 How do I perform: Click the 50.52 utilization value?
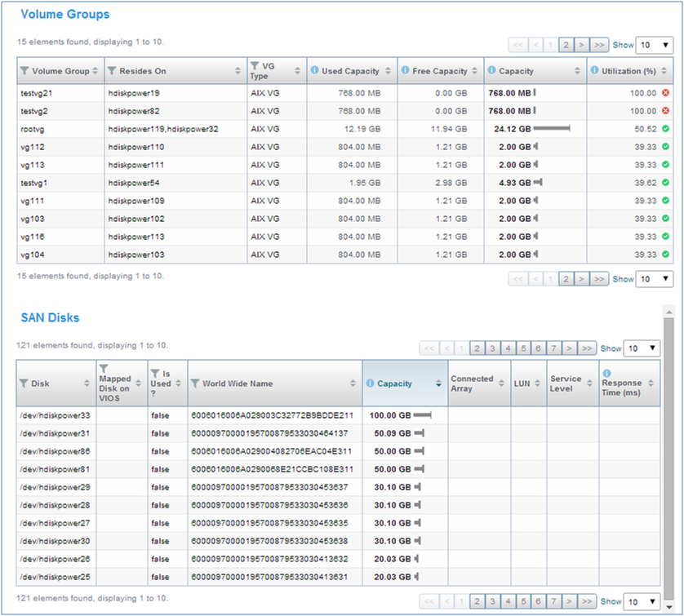646,129
